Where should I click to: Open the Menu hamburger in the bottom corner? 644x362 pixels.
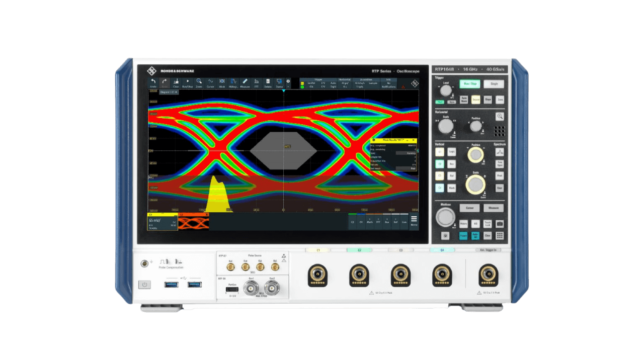pyautogui.click(x=414, y=221)
